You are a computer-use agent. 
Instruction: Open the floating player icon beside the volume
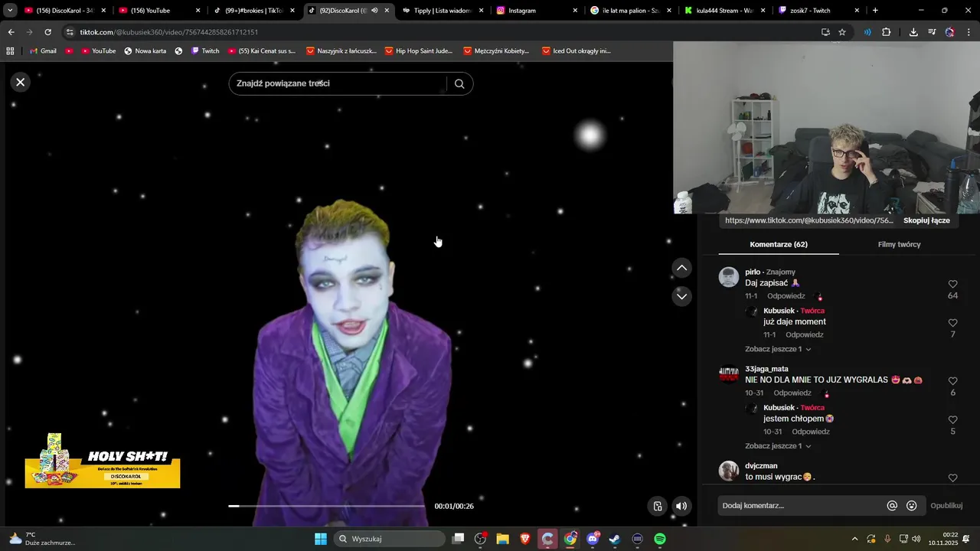(657, 506)
